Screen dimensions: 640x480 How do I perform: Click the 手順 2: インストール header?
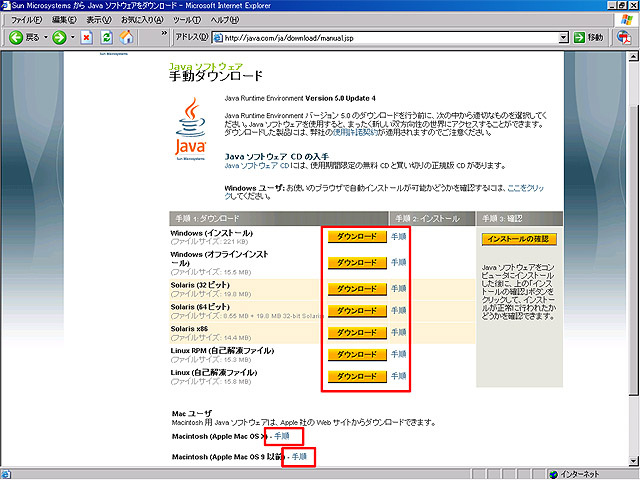pos(433,219)
